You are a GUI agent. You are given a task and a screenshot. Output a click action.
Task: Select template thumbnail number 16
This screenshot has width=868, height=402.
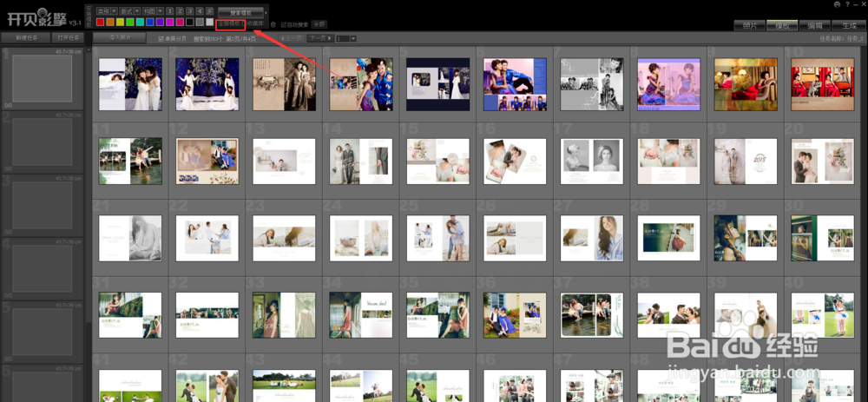(515, 161)
